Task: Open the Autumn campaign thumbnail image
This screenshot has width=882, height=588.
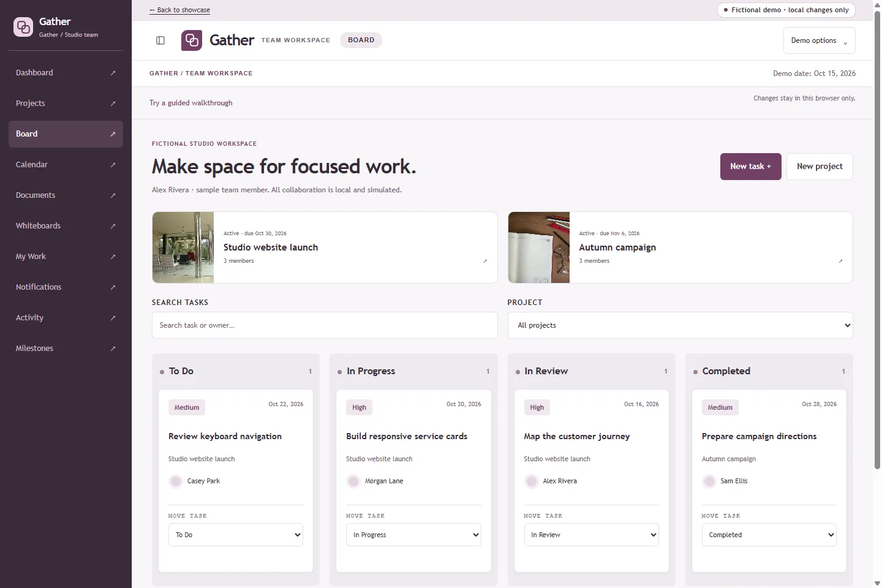Action: [x=539, y=247]
